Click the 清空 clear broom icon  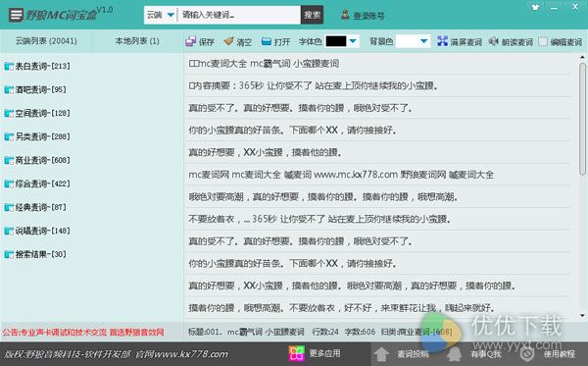point(228,41)
